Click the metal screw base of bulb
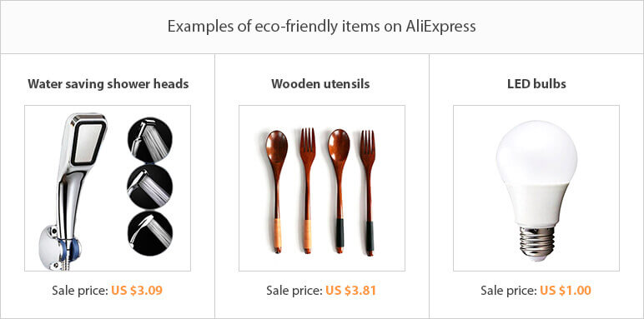The image size is (644, 319). (x=536, y=243)
